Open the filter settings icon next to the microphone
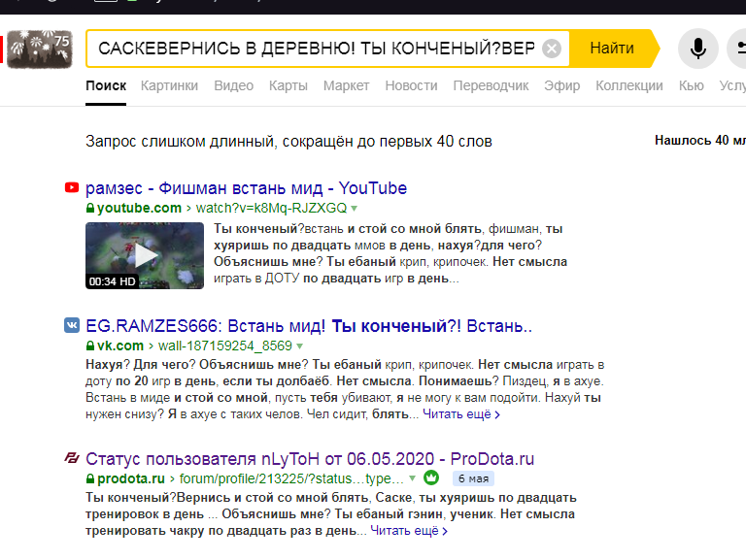Viewport: 746px width, 560px height. click(737, 49)
